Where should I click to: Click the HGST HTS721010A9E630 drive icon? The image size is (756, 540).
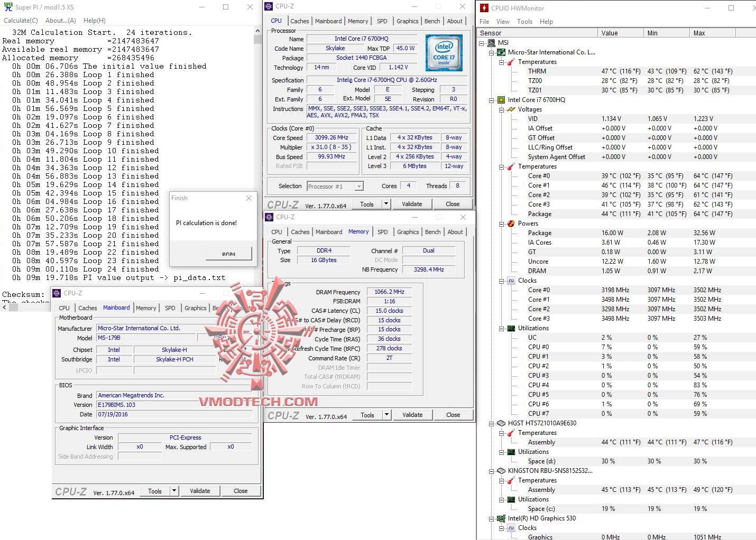click(501, 423)
